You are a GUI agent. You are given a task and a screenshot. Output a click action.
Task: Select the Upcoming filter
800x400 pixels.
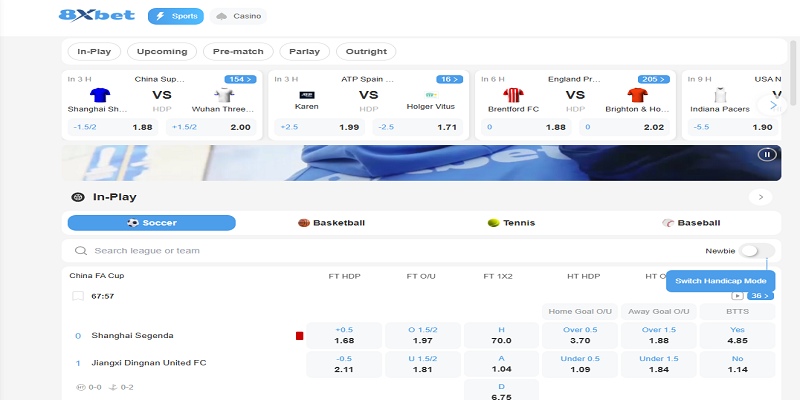click(162, 52)
